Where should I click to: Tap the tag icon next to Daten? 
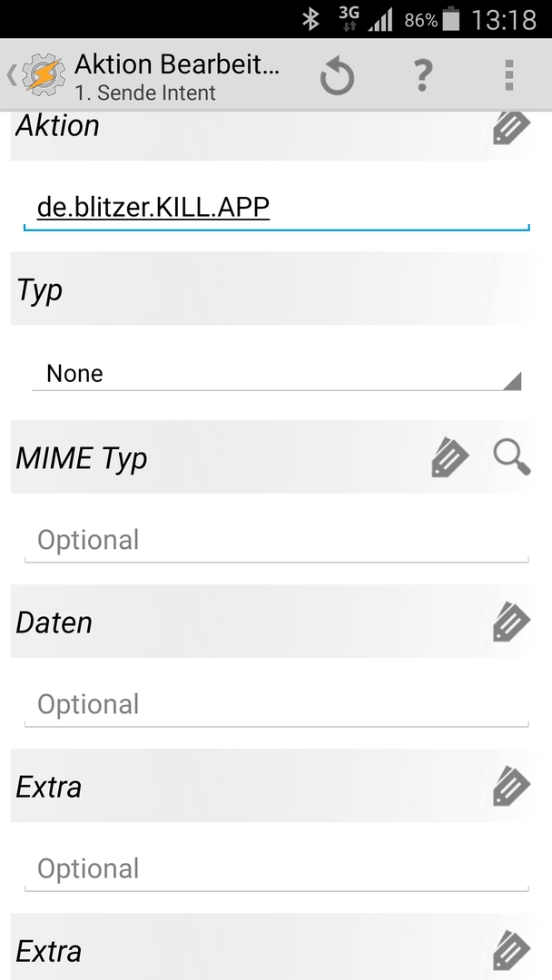pyautogui.click(x=511, y=622)
